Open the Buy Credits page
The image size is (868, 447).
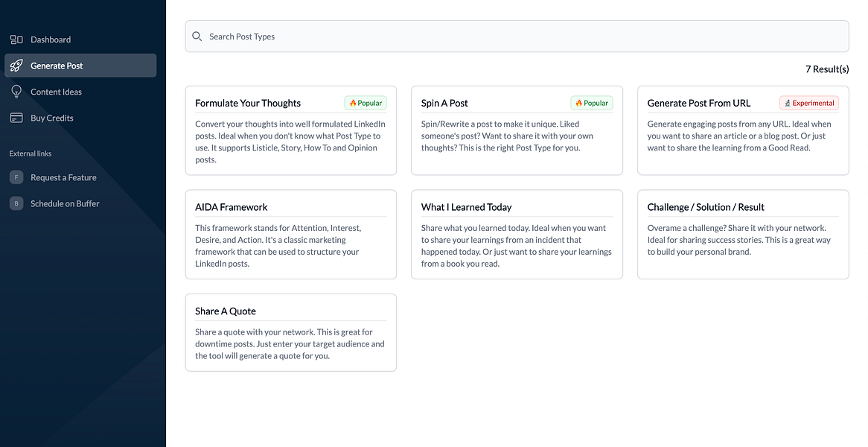pos(52,118)
